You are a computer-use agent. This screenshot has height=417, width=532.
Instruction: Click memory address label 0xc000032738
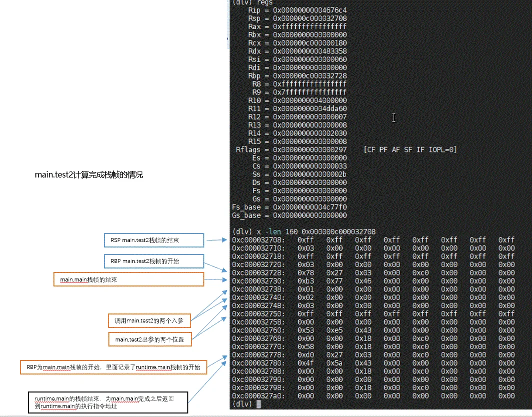(258, 289)
